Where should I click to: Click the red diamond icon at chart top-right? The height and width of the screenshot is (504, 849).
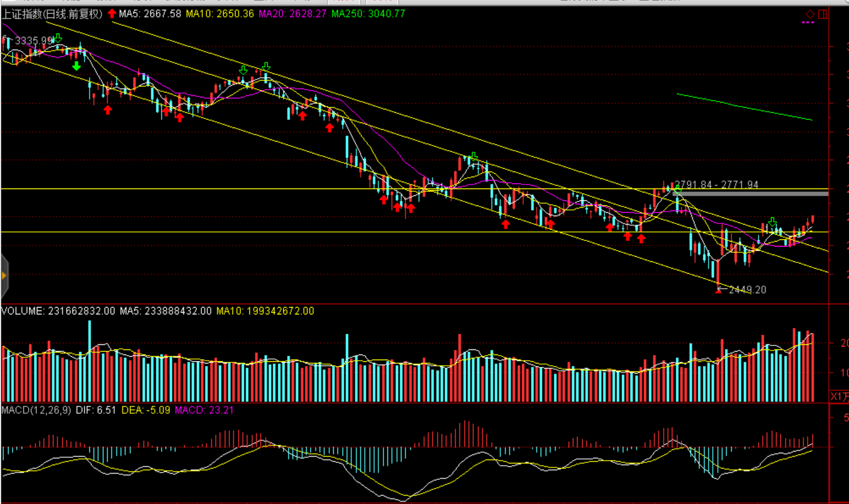pyautogui.click(x=810, y=14)
